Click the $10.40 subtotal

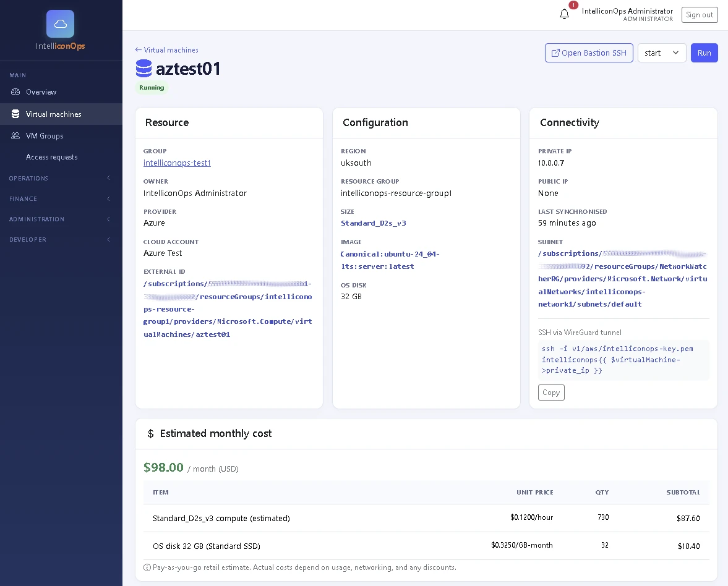[x=688, y=546]
